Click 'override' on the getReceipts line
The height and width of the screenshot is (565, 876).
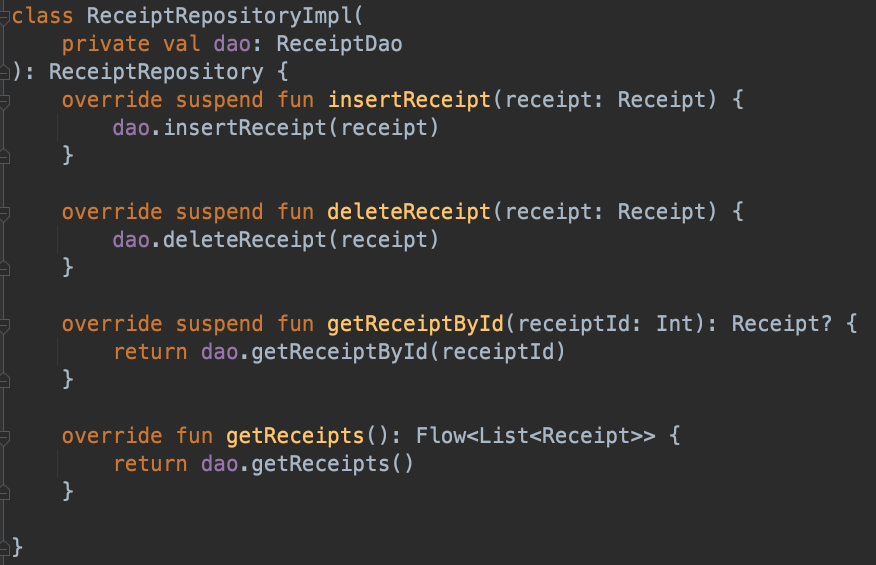pyautogui.click(x=112, y=435)
